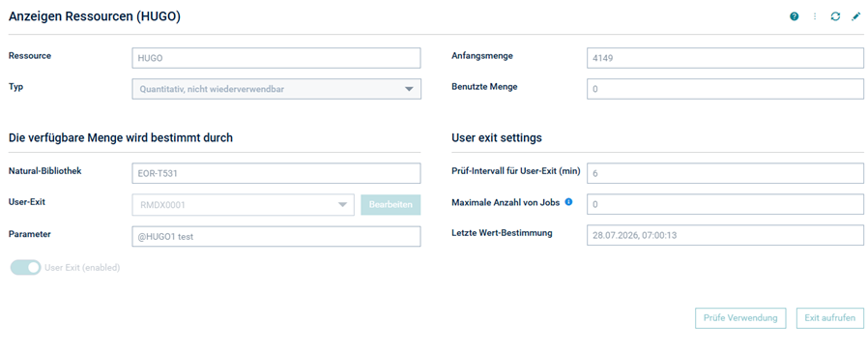Click the 'Ressource' label

coord(30,56)
